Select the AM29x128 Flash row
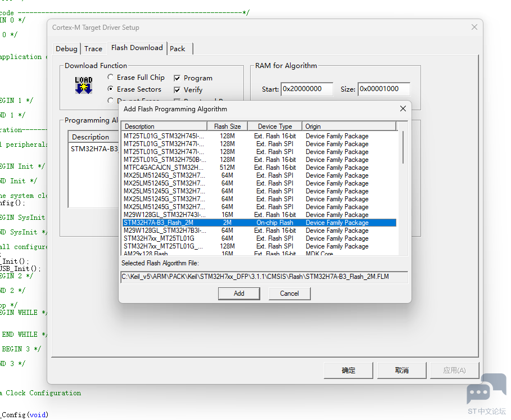This screenshot has width=511, height=420. (259, 253)
